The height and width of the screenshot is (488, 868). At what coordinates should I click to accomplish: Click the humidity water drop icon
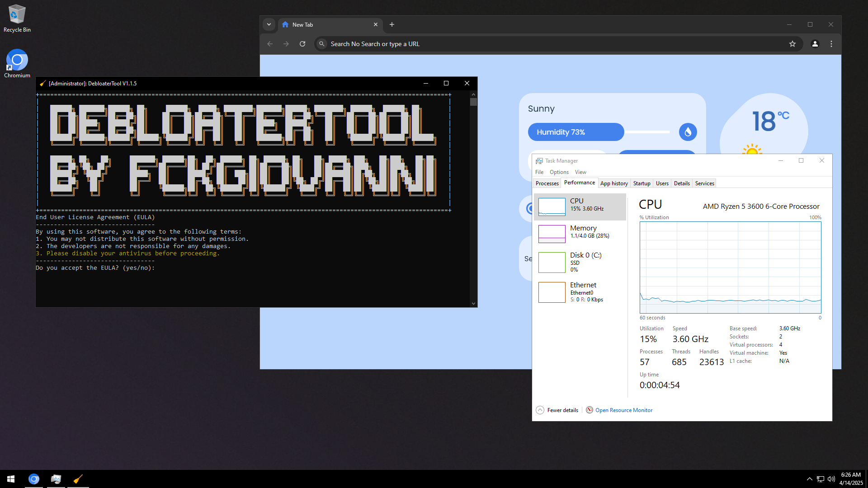click(x=688, y=132)
